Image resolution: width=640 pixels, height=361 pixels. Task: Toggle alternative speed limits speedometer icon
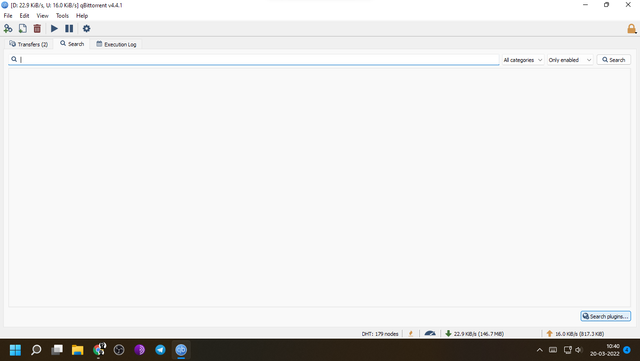point(430,334)
